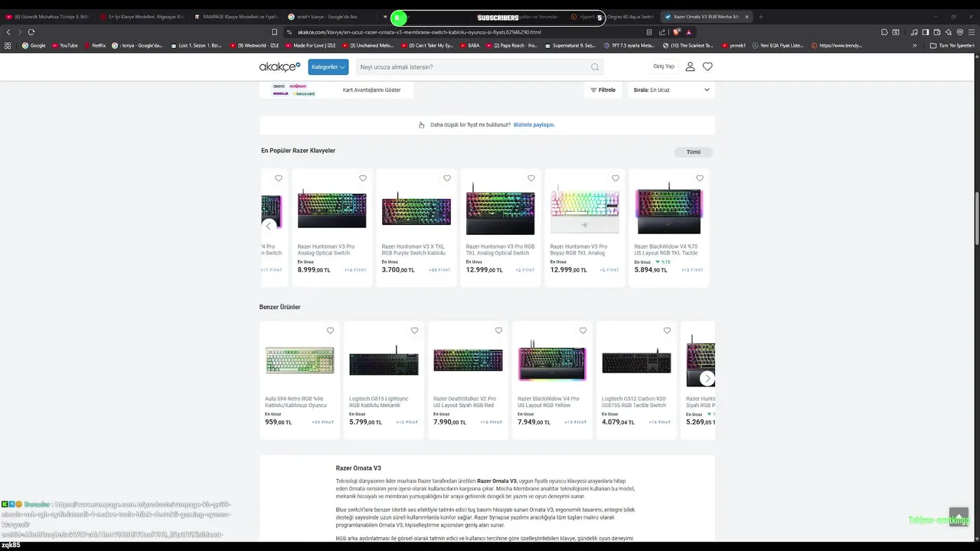This screenshot has width=980, height=551.
Task: Open Razer Huntsman V3 X TKL thumbnail
Action: click(416, 210)
